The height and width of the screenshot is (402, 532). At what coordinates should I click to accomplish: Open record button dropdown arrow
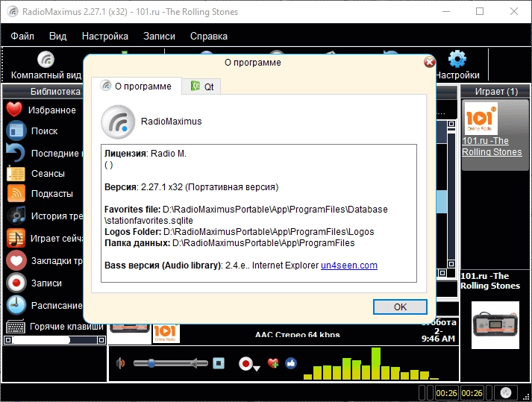point(257,368)
